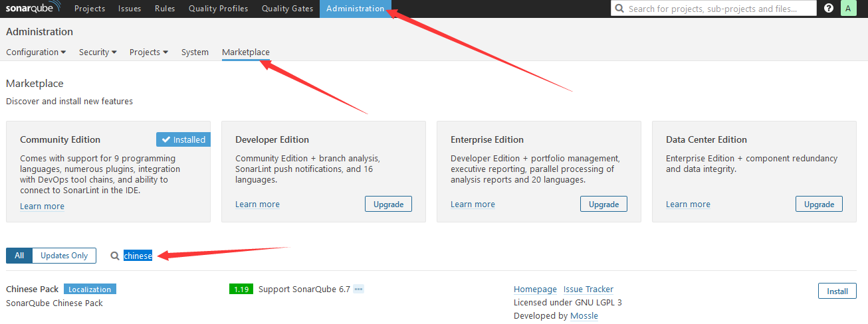Click the 1.19 version badge

(241, 289)
